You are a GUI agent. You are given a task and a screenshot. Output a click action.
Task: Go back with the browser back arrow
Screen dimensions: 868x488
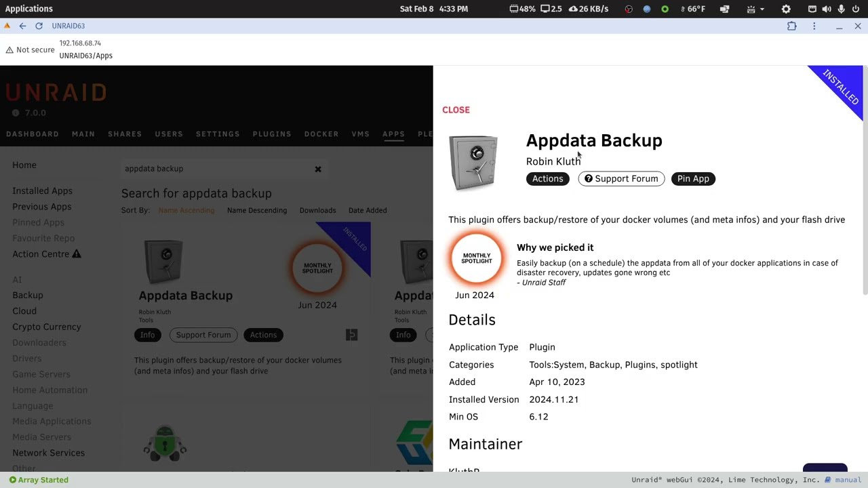(22, 26)
